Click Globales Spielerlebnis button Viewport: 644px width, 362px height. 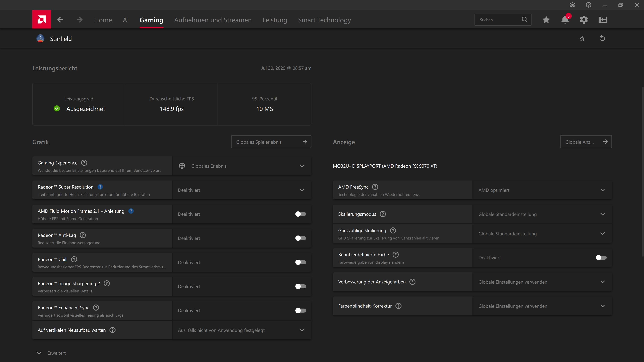(x=271, y=142)
